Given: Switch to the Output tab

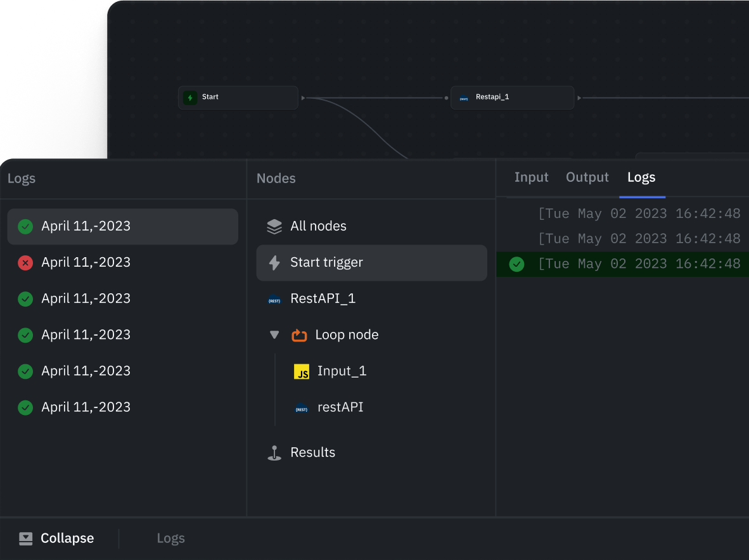Looking at the screenshot, I should click(x=587, y=177).
